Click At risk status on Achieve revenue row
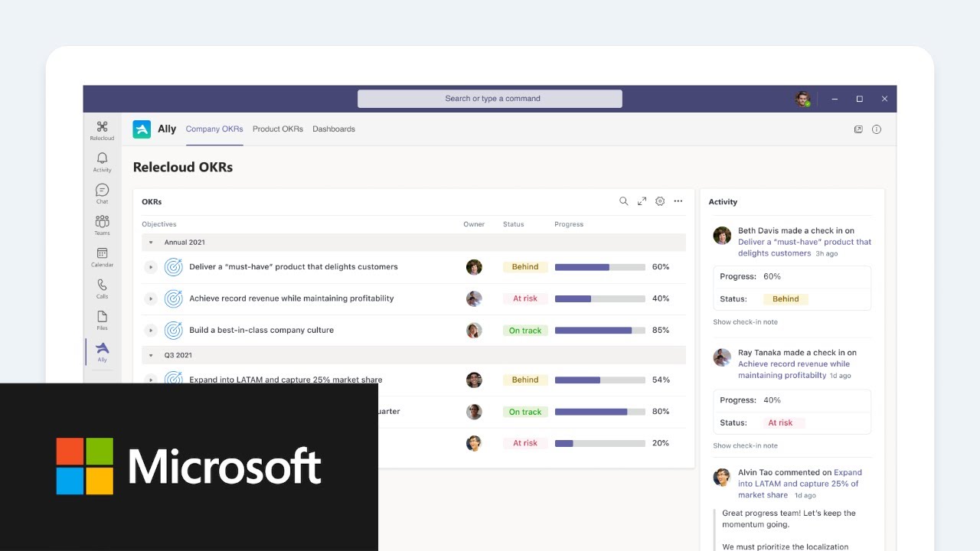Viewport: 980px width, 551px height. (x=525, y=298)
